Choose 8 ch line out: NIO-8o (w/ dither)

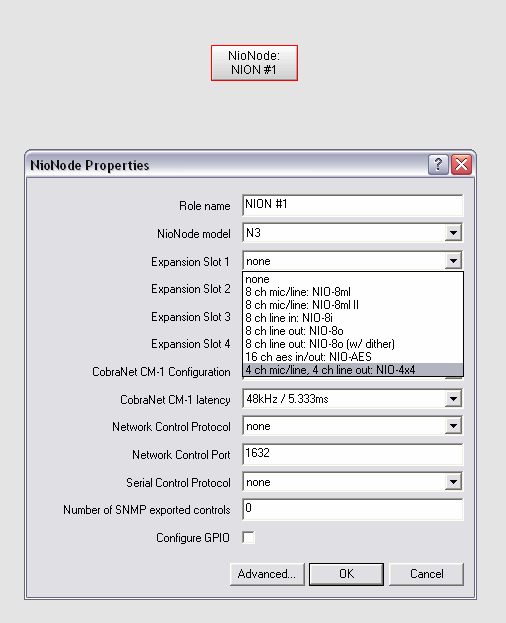353,344
